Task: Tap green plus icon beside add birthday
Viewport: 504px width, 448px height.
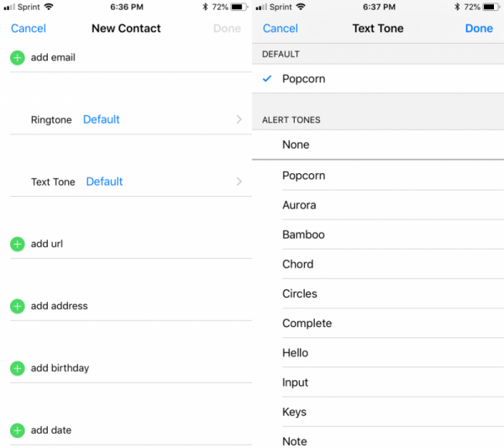Action: [17, 368]
